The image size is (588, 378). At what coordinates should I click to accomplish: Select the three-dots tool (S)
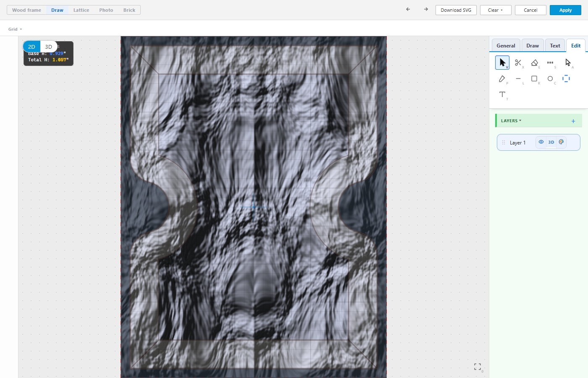point(550,63)
